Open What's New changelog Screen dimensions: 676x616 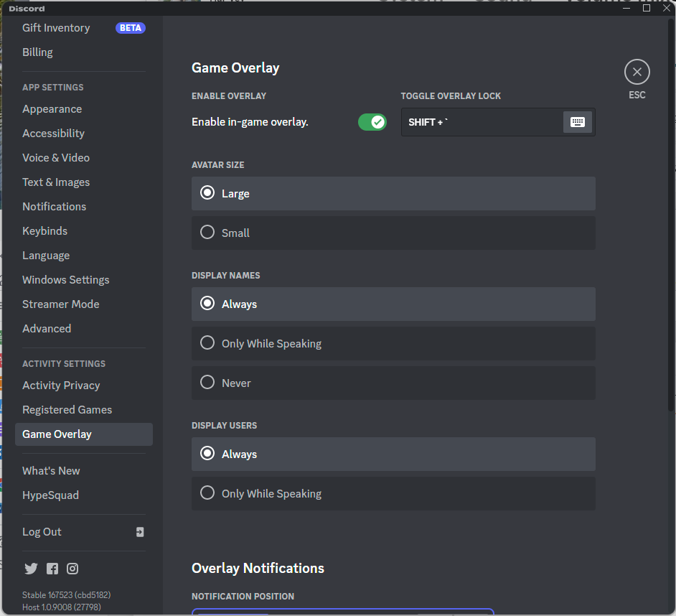[51, 471]
